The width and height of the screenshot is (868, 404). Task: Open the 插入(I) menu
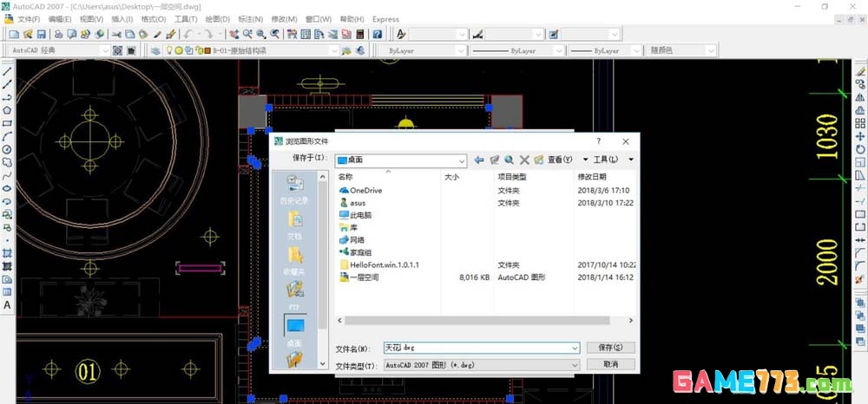pos(123,19)
